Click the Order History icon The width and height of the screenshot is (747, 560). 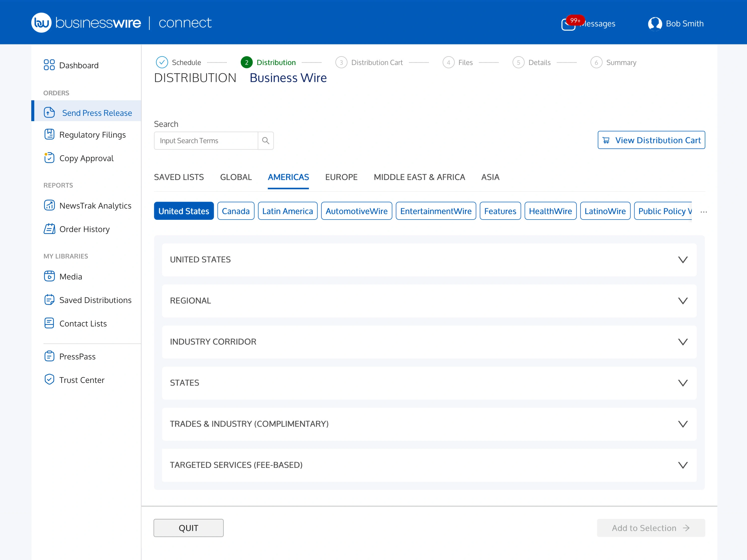[x=49, y=229]
